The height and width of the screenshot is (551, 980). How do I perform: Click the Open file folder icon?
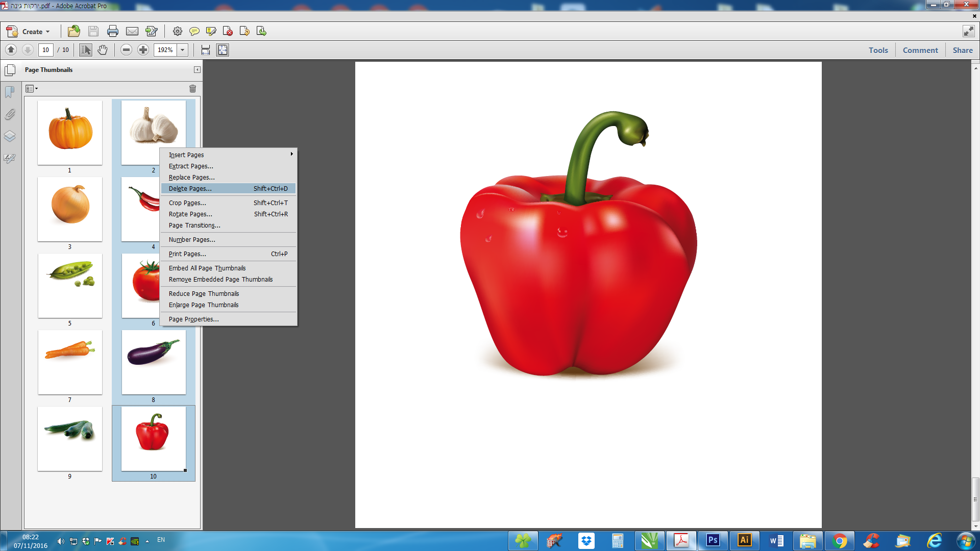coord(74,32)
